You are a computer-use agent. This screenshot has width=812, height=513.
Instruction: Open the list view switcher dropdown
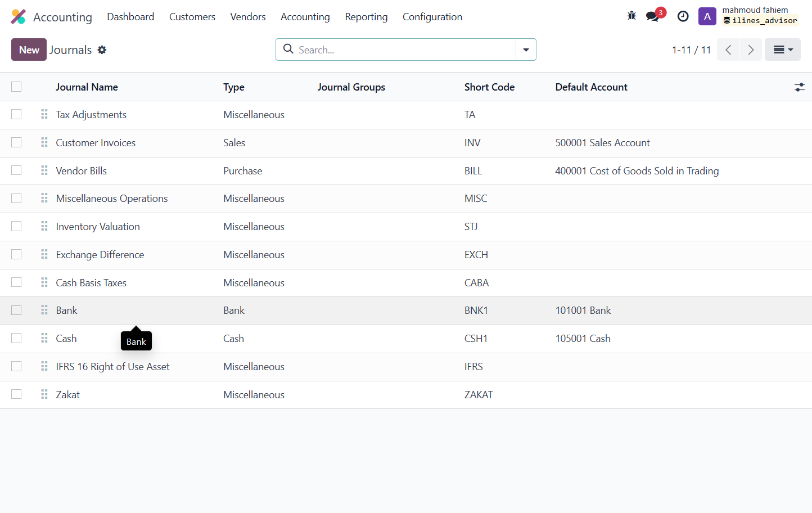point(782,49)
